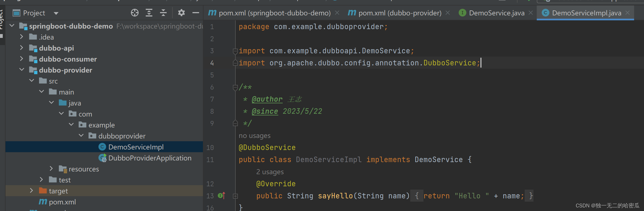This screenshot has height=211, width=644.
Task: Collapse the java source folder
Action: point(51,103)
